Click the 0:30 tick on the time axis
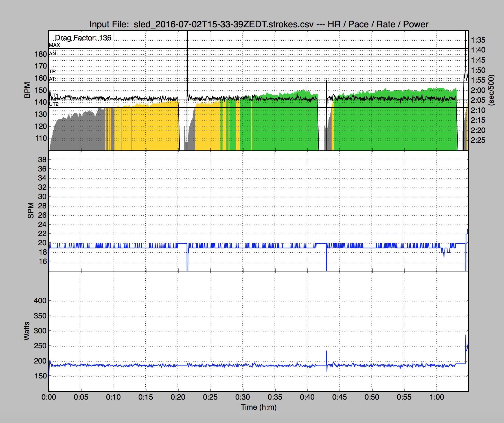Screen dimensions: 504x423 coord(242,397)
